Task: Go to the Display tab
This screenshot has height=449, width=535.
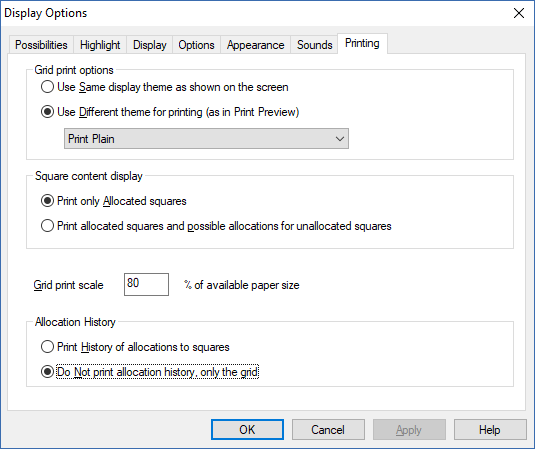Action: pos(149,45)
